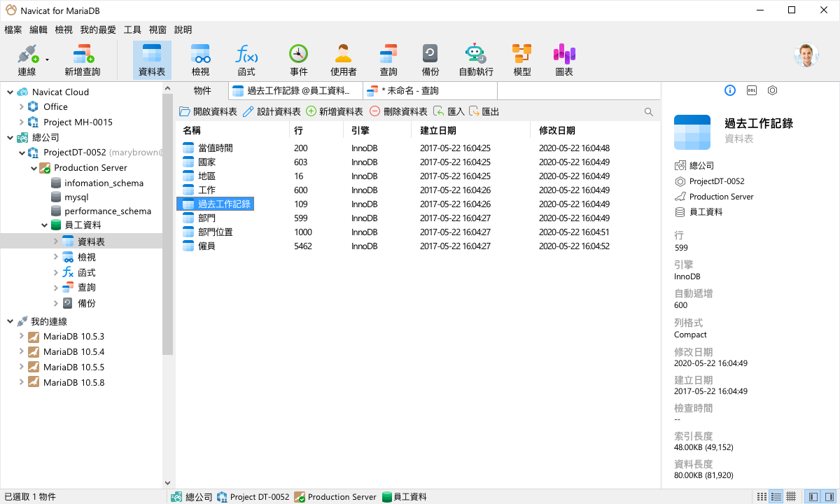Expand the Project MH-0015 node
This screenshot has width=840, height=504.
click(22, 122)
